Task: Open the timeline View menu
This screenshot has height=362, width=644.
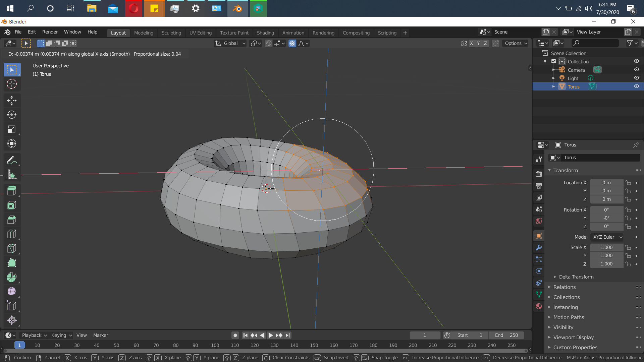Action: (x=82, y=336)
